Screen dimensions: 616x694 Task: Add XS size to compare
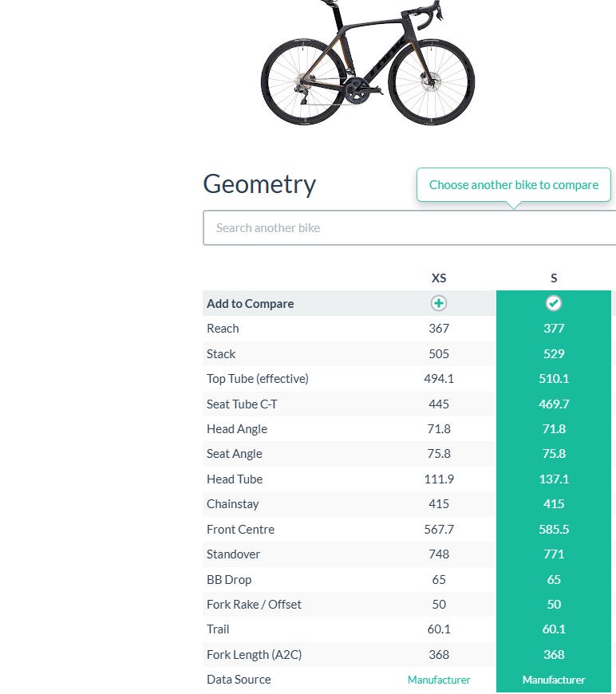pyautogui.click(x=438, y=303)
